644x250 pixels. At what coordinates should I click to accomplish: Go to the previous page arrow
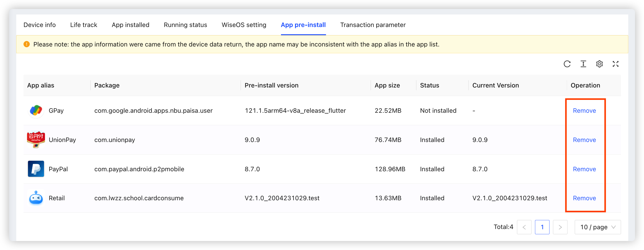pos(524,227)
